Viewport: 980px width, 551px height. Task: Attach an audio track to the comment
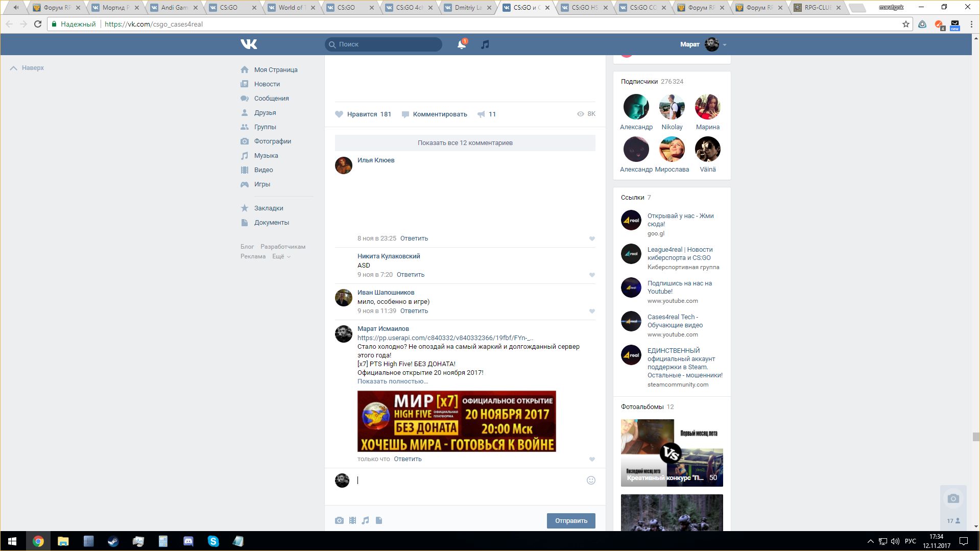[x=365, y=520]
